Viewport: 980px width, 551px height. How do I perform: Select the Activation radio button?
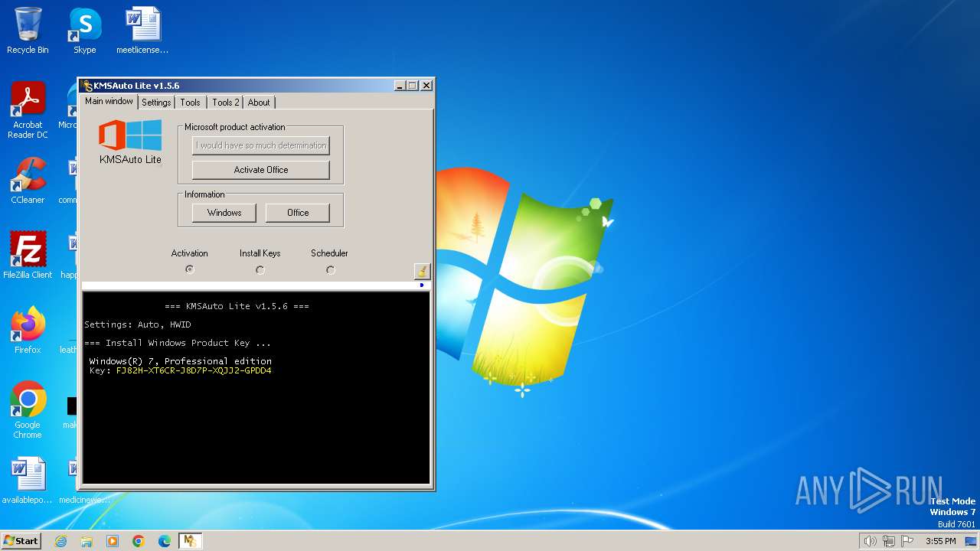coord(190,269)
